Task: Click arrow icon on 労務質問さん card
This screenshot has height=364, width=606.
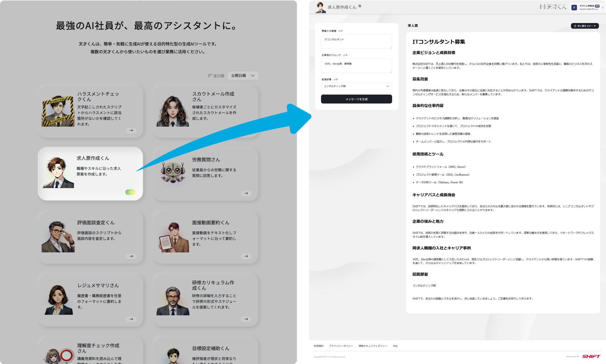Action: [246, 193]
